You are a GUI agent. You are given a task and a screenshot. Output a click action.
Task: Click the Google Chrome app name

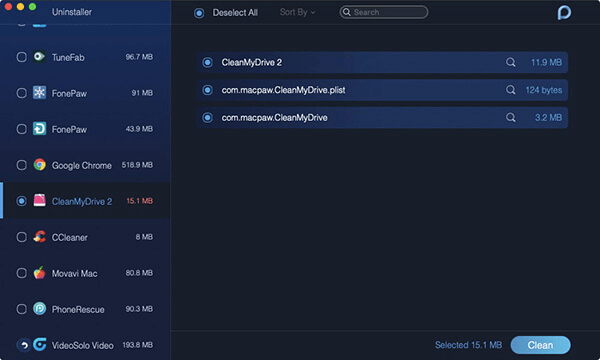coord(82,166)
